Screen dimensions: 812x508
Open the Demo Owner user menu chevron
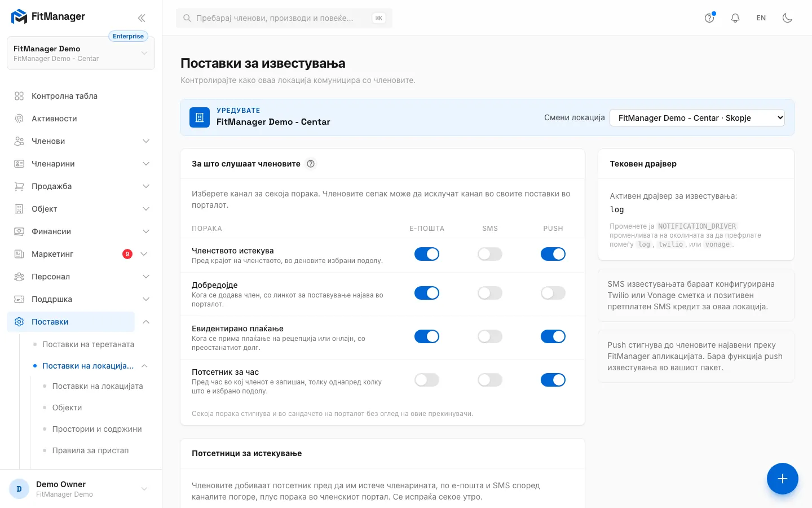(144, 489)
